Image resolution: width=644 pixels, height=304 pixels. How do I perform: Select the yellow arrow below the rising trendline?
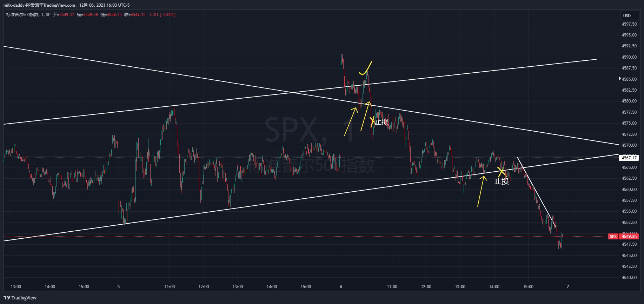(x=481, y=191)
